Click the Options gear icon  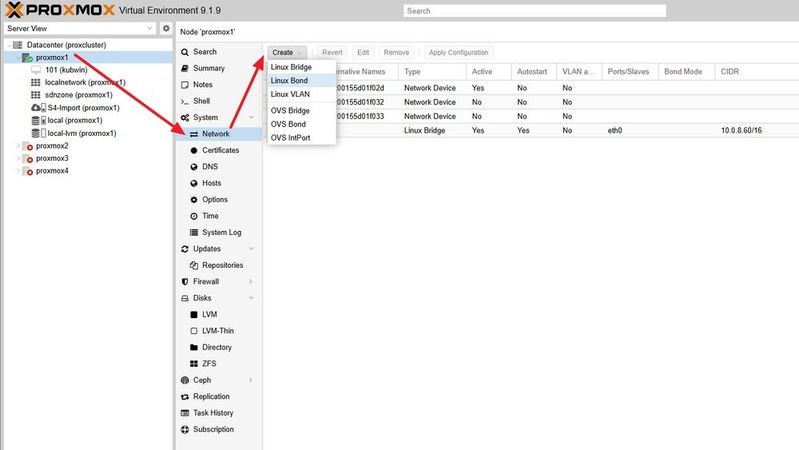click(x=194, y=200)
